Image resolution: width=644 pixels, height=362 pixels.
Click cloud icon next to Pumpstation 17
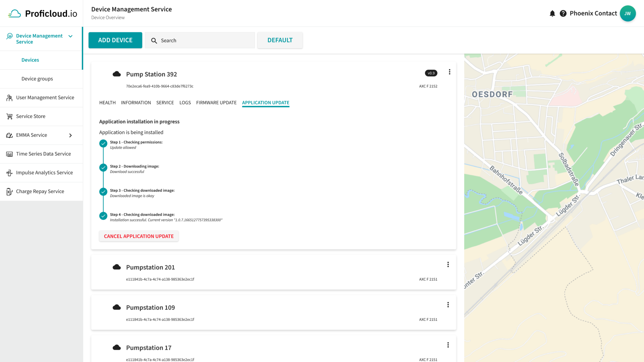click(x=117, y=348)
